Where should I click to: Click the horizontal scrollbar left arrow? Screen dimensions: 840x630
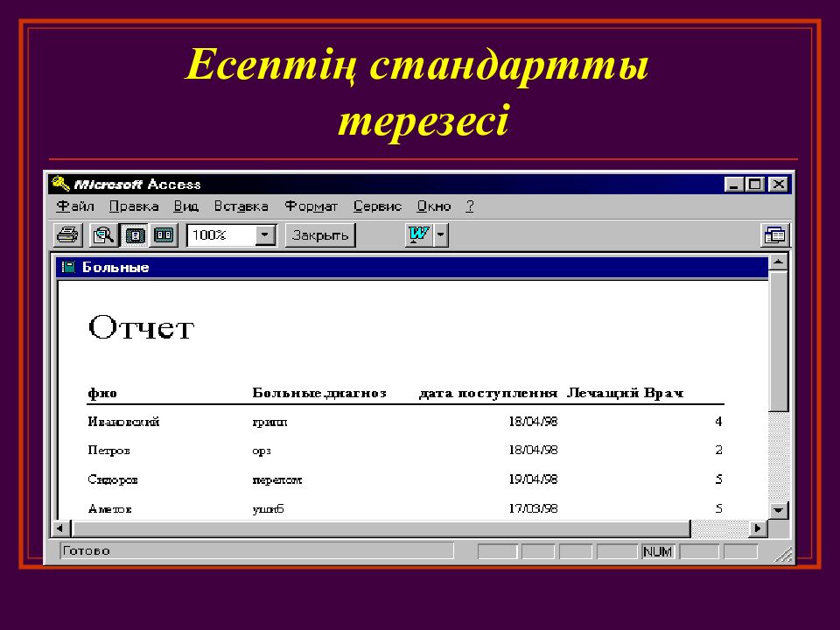pyautogui.click(x=60, y=528)
